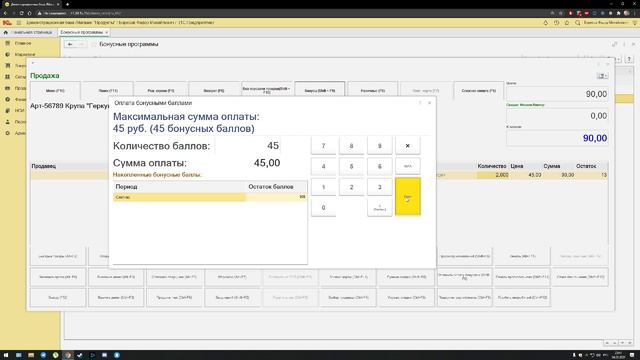
Task: Switch to Начальная страница tab
Action: tap(29, 32)
